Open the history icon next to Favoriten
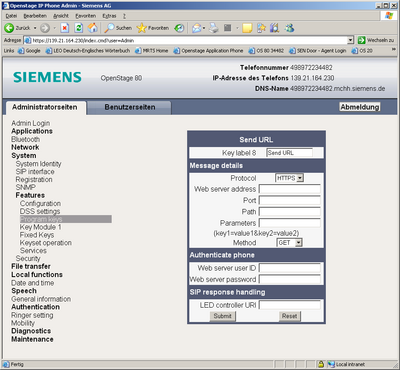The height and width of the screenshot is (370, 400). pyautogui.click(x=179, y=28)
